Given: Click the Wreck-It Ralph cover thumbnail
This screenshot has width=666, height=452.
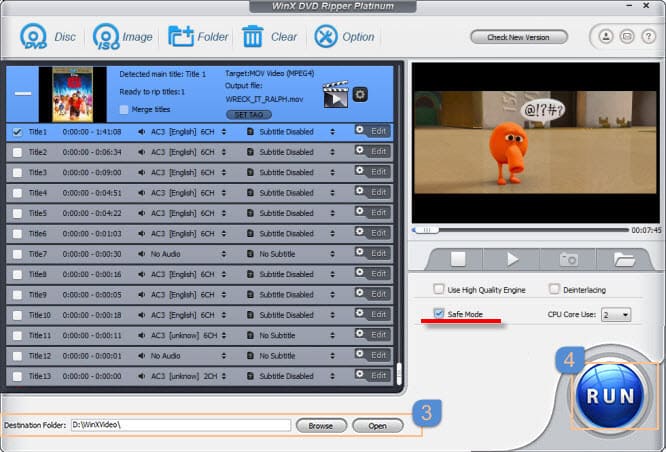Looking at the screenshot, I should (x=73, y=94).
